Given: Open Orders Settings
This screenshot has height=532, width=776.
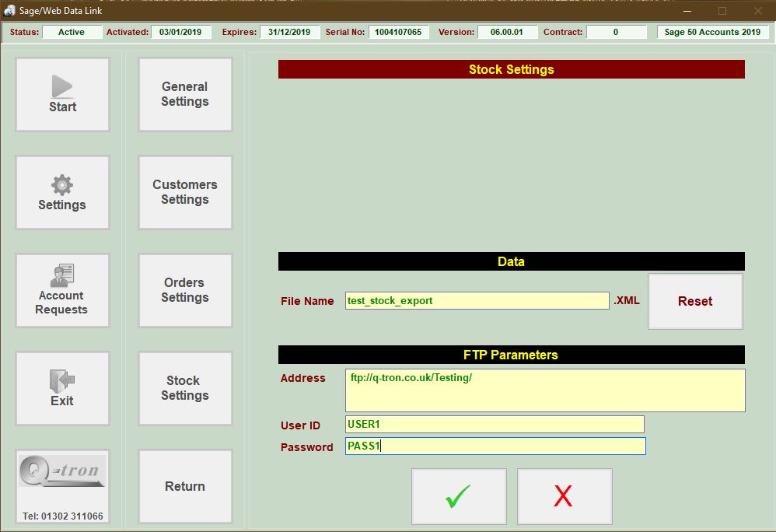Looking at the screenshot, I should click(x=185, y=290).
